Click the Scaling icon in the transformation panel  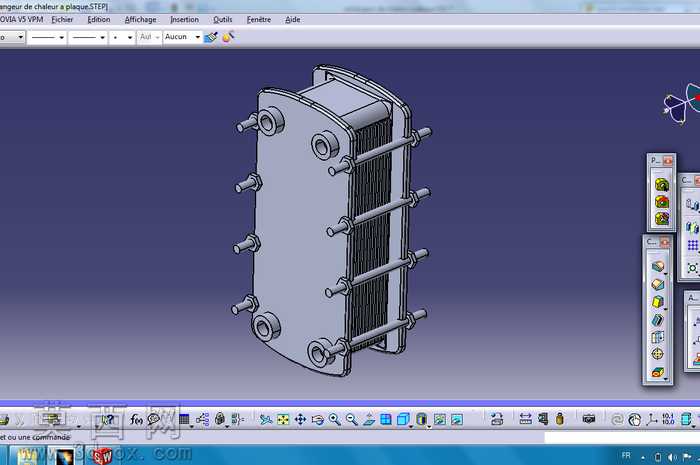[x=692, y=268]
